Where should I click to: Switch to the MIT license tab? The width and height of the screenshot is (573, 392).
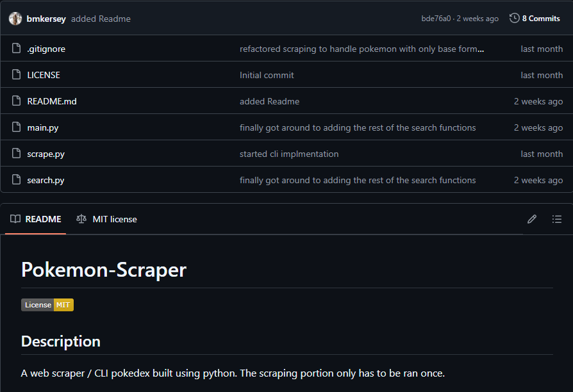(x=106, y=219)
